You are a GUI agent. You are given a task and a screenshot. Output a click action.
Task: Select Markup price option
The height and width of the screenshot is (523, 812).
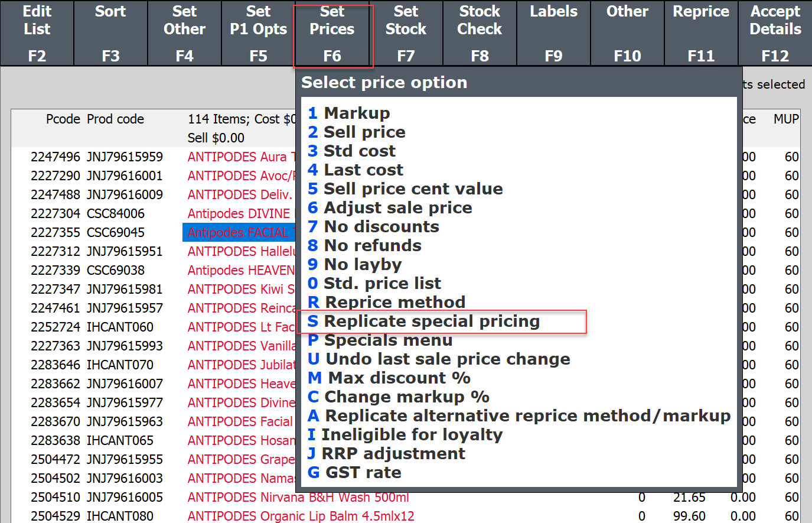click(x=356, y=113)
